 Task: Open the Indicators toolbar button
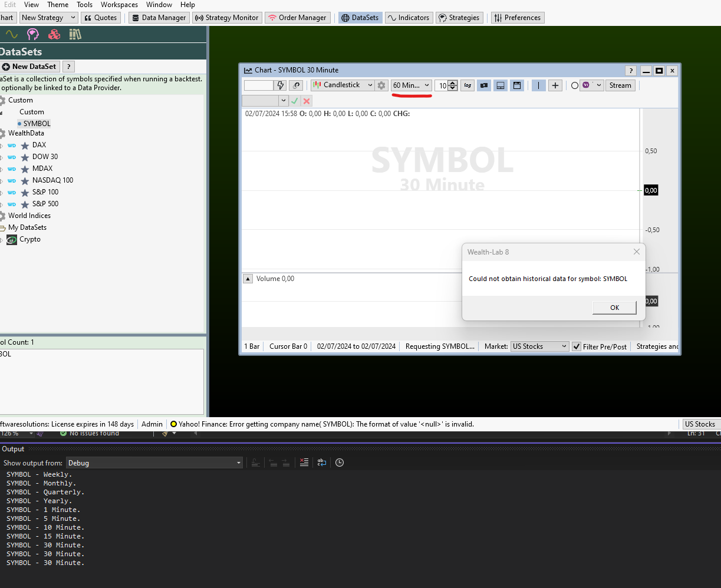pyautogui.click(x=409, y=18)
